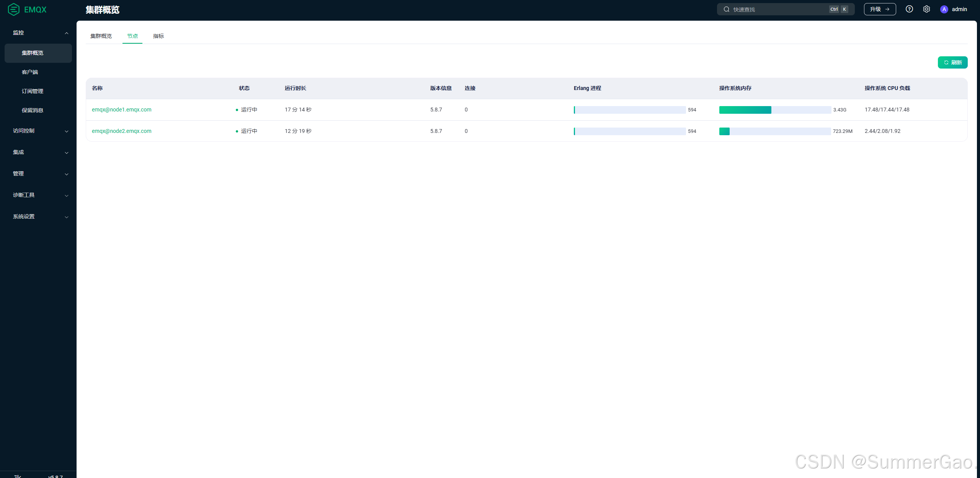Click the 升级 upgrade button
Viewport: 980px width, 478px height.
[x=880, y=9]
